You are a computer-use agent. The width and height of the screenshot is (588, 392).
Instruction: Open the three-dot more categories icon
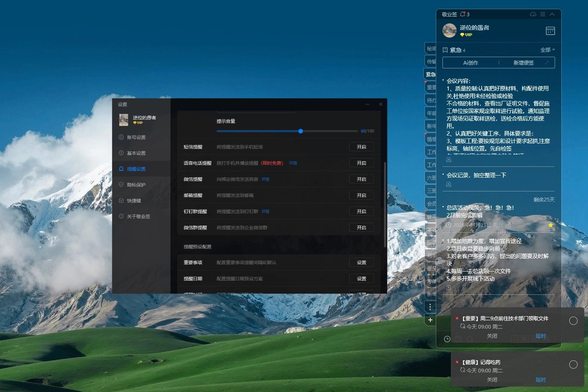point(430,307)
